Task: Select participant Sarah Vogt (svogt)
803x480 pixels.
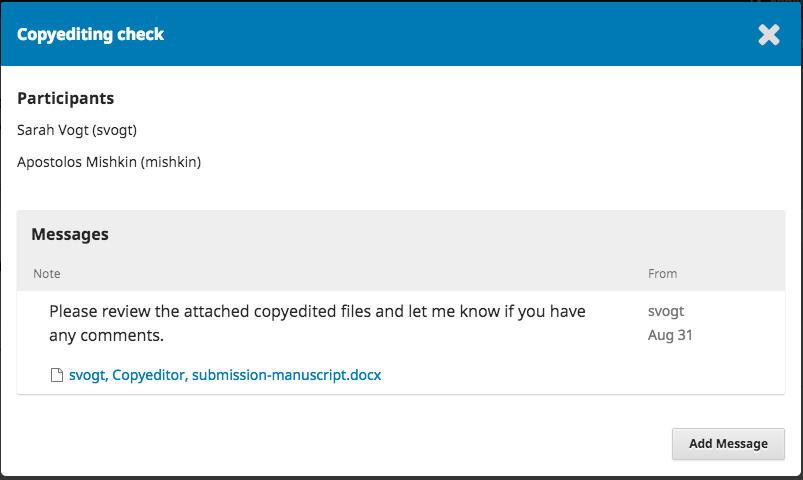Action: pos(77,130)
